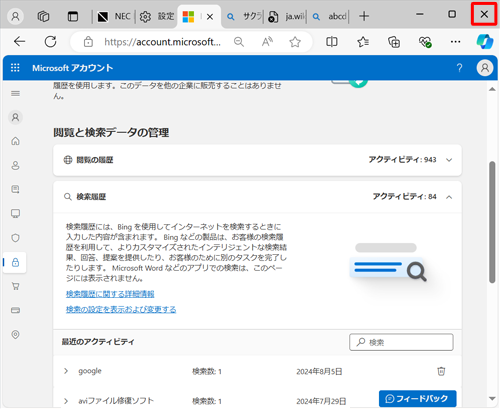Open Your info in sidebar
Image resolution: width=500 pixels, height=409 pixels.
[x=15, y=165]
